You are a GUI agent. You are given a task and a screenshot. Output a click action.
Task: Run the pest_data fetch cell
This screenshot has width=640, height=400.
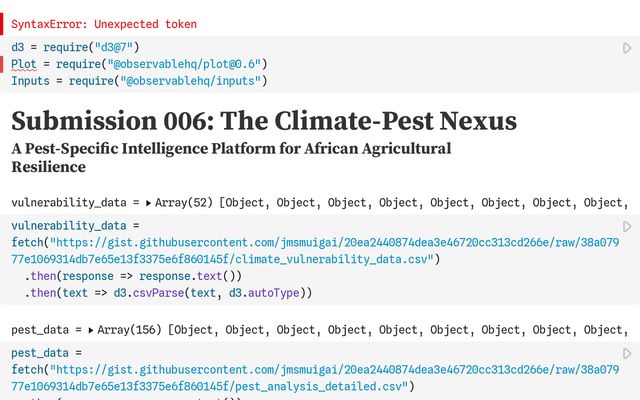click(627, 353)
